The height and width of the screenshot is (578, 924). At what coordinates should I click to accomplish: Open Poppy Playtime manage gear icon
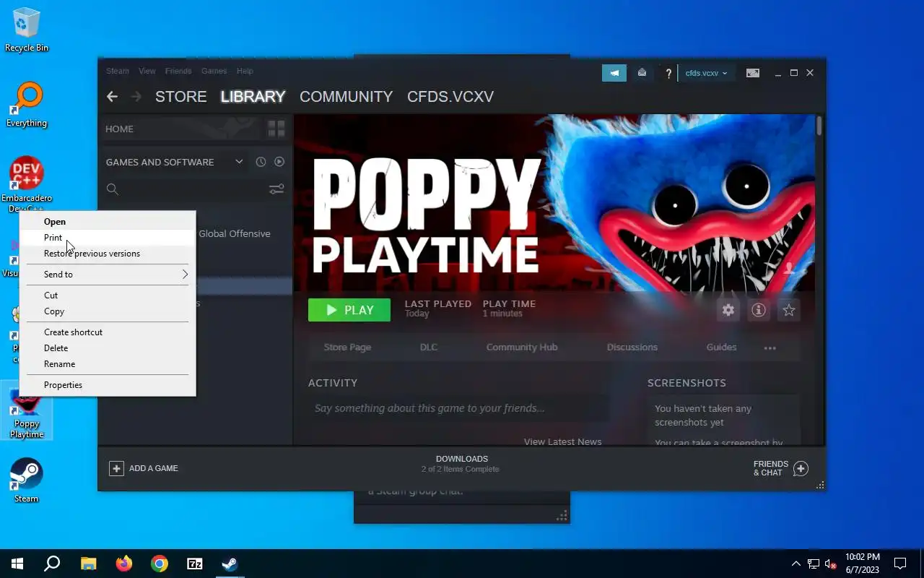pyautogui.click(x=728, y=310)
